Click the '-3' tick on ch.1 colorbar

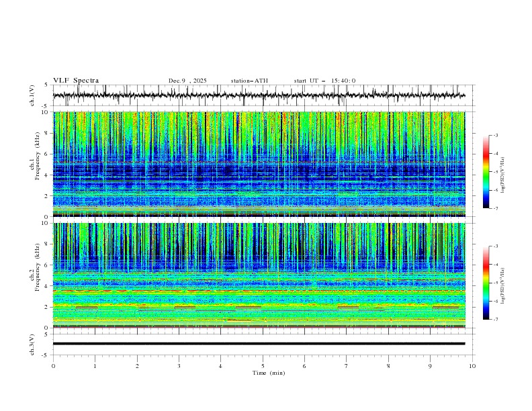click(496, 135)
